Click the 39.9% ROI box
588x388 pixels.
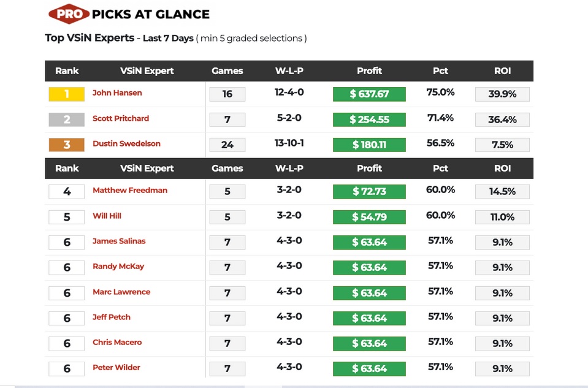coord(502,94)
